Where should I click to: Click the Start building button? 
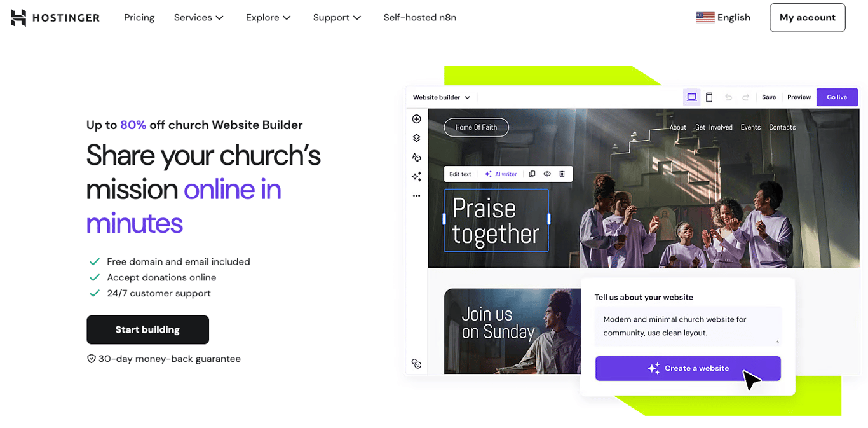pyautogui.click(x=147, y=329)
